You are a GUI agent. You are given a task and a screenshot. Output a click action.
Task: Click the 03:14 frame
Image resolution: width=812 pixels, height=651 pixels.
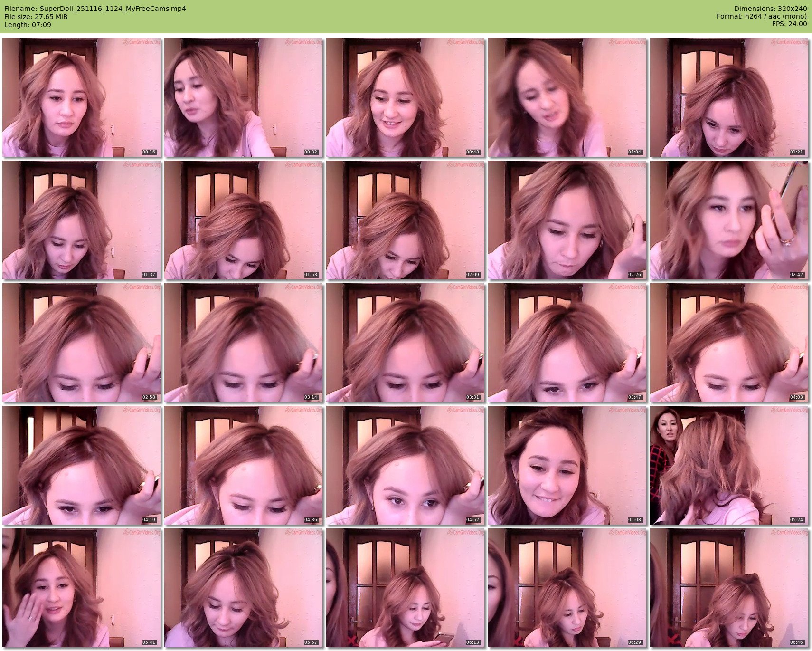click(244, 343)
